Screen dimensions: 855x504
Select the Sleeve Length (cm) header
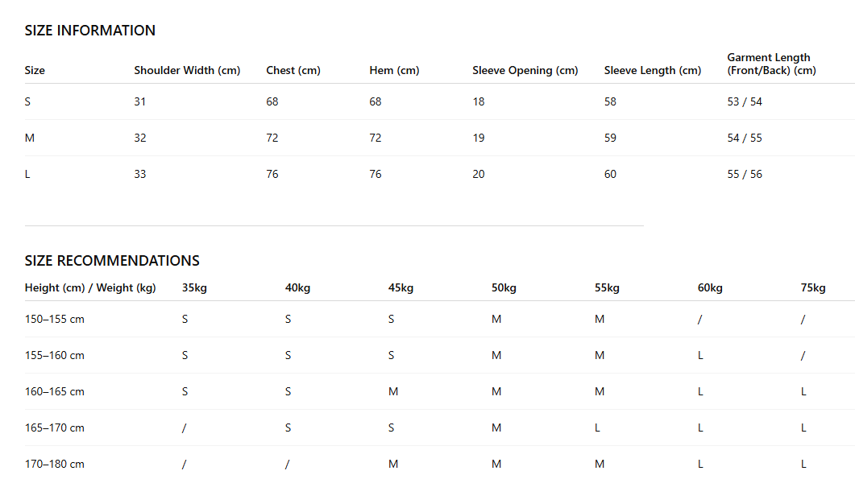pos(653,70)
